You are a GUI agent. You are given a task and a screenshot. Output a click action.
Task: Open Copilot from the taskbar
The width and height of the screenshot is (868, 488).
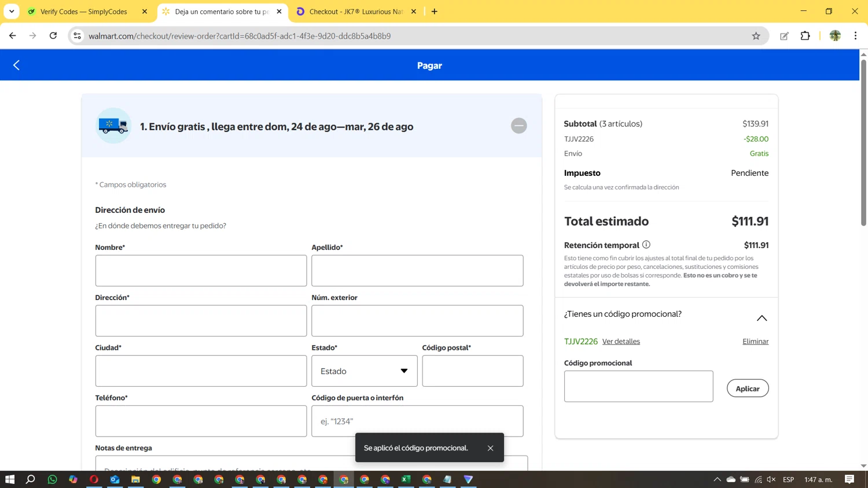pyautogui.click(x=73, y=479)
